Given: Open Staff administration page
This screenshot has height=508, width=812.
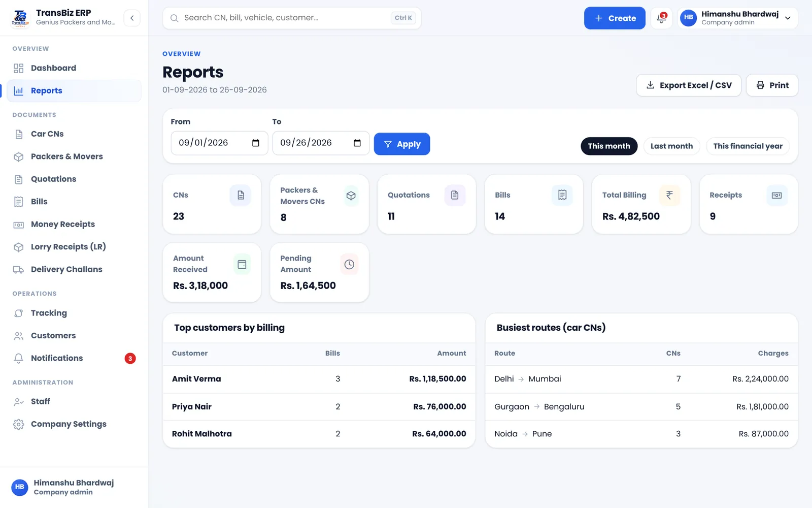Looking at the screenshot, I should pos(74,402).
